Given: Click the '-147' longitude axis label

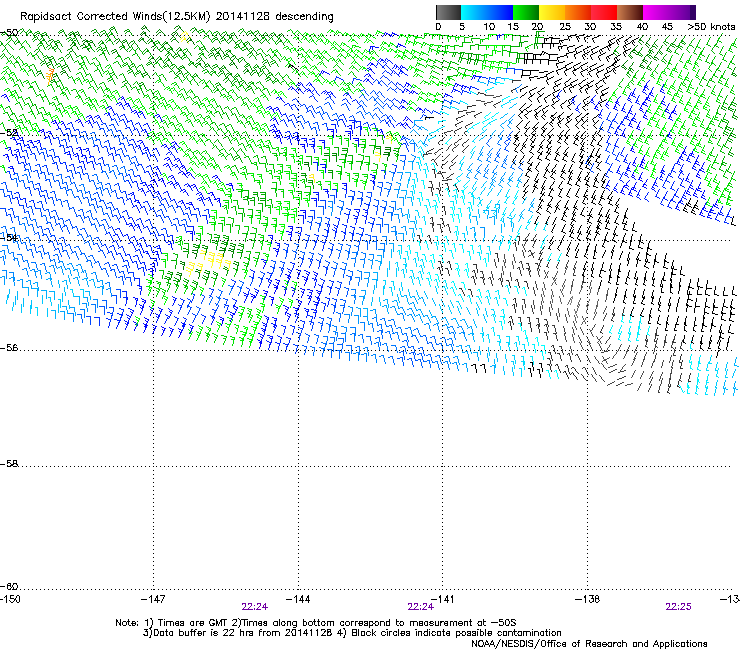Looking at the screenshot, I should click(153, 599).
